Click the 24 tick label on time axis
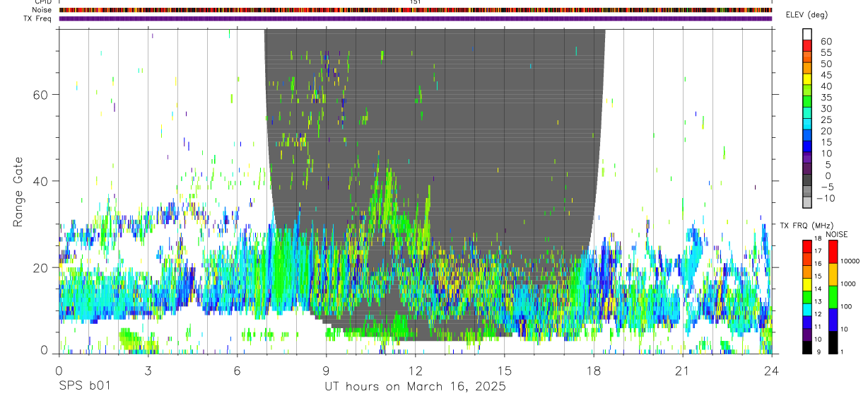Screen dimensions: 868x401 tap(771, 371)
